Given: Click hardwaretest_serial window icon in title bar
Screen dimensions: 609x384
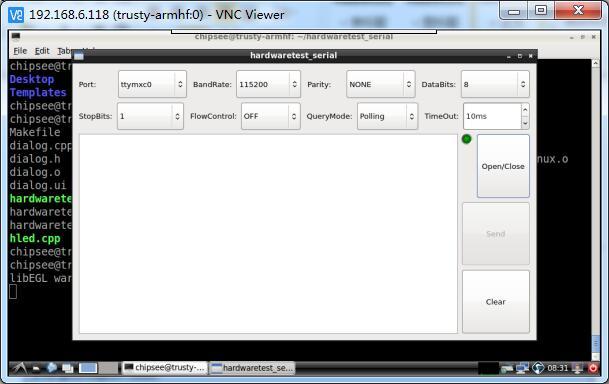Looking at the screenshot, I should coord(79,56).
